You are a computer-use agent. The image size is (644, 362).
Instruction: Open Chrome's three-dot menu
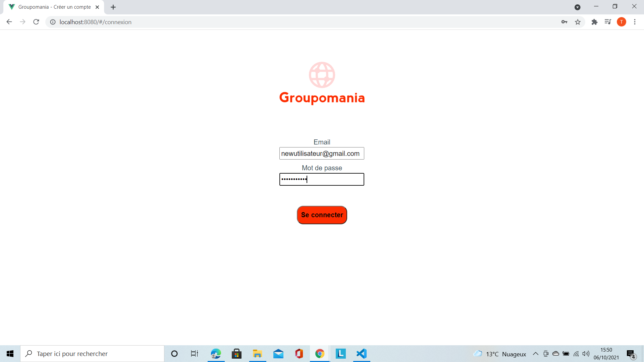click(635, 22)
